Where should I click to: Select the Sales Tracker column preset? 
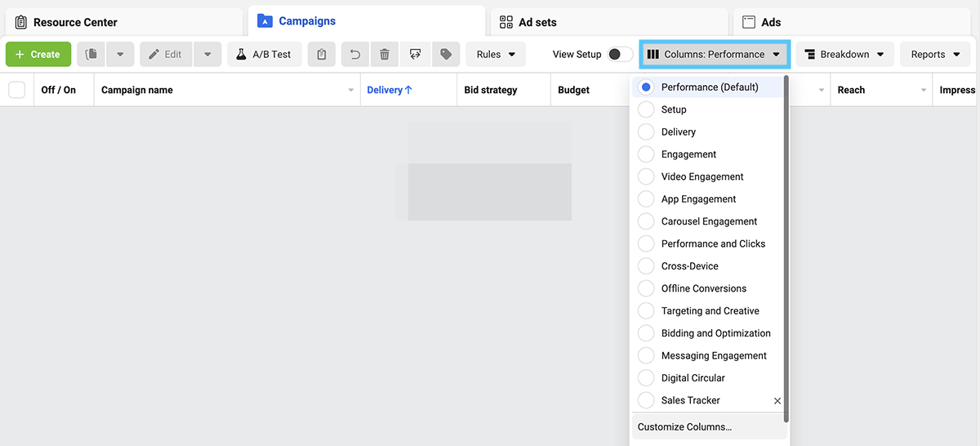point(708,400)
